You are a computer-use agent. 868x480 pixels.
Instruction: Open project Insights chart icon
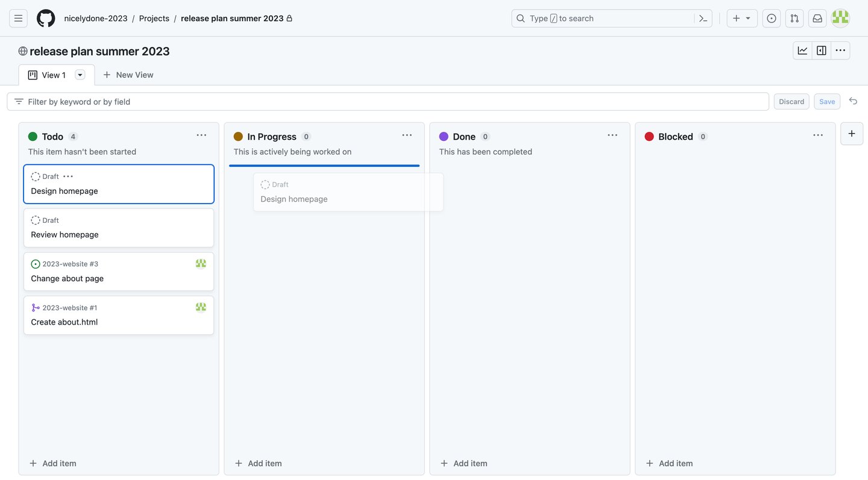tap(802, 51)
